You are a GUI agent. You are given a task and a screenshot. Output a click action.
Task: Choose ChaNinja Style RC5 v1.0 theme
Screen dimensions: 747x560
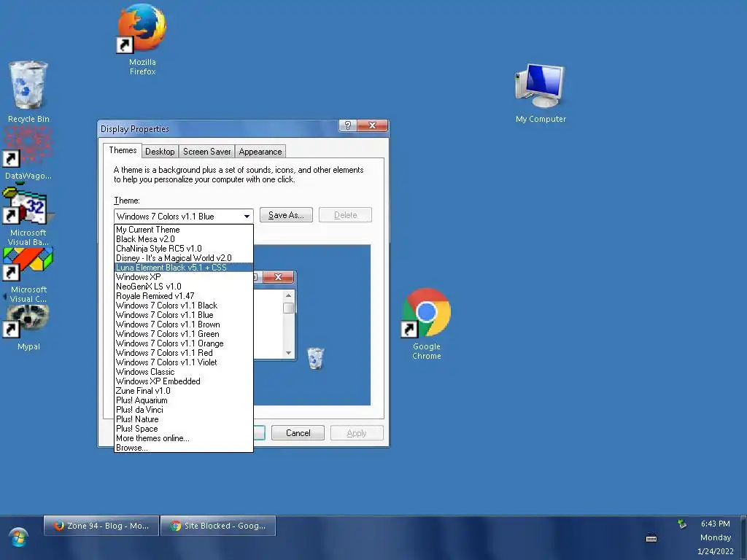[183, 249]
